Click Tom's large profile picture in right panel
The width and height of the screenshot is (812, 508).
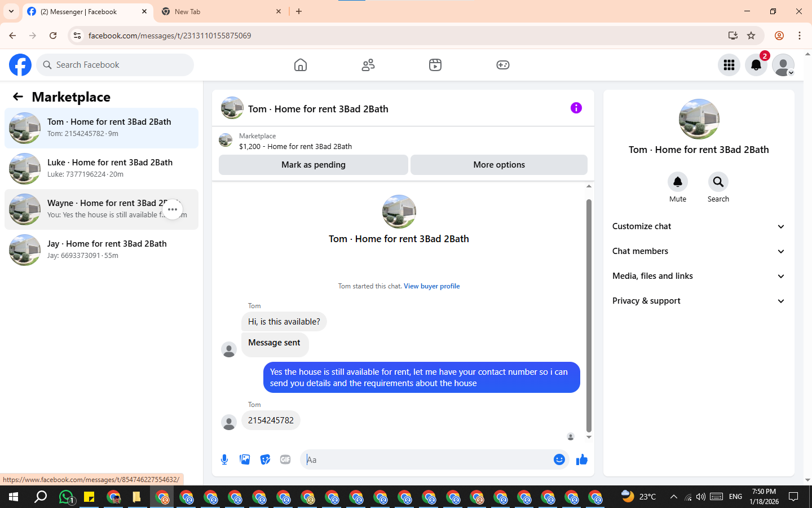(x=699, y=119)
